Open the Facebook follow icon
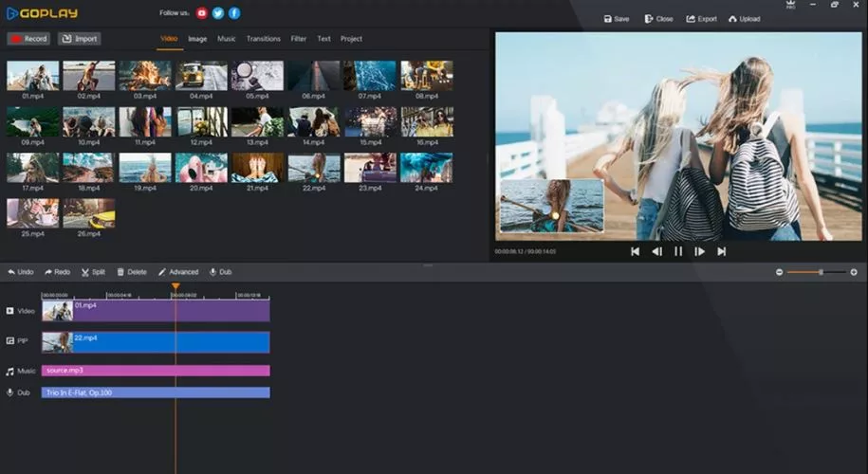868x474 pixels. click(x=234, y=13)
